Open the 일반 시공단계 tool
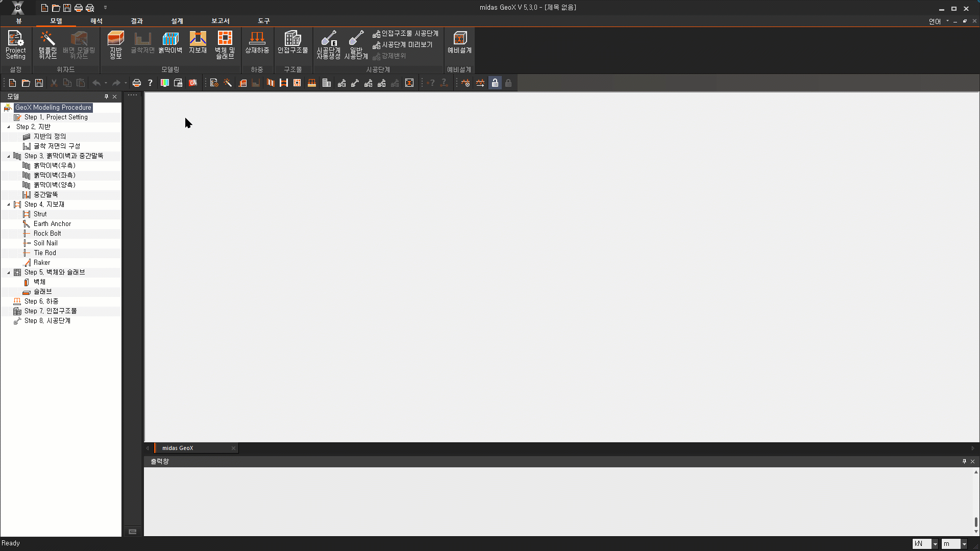980x551 pixels. 356,45
